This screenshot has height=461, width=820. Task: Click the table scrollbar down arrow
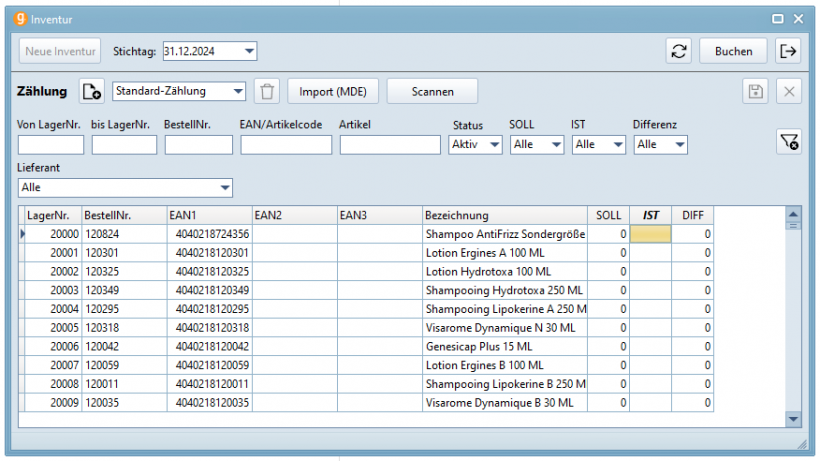[x=794, y=419]
